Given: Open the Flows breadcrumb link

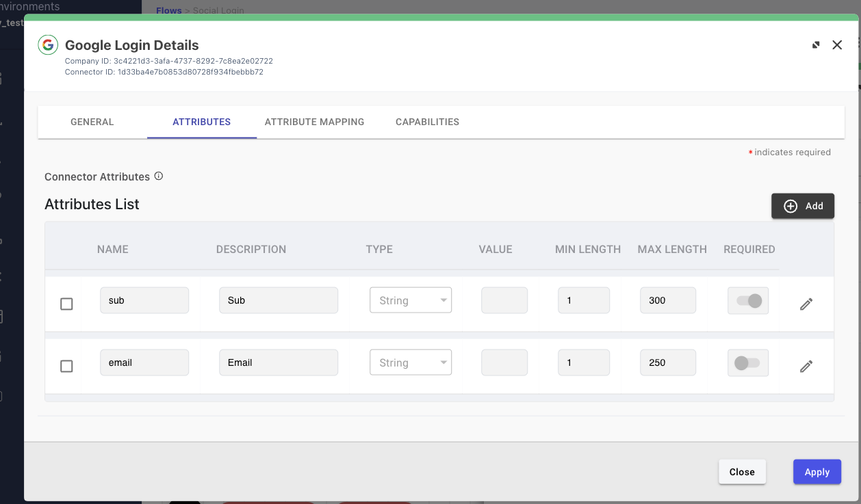Looking at the screenshot, I should click(x=169, y=11).
